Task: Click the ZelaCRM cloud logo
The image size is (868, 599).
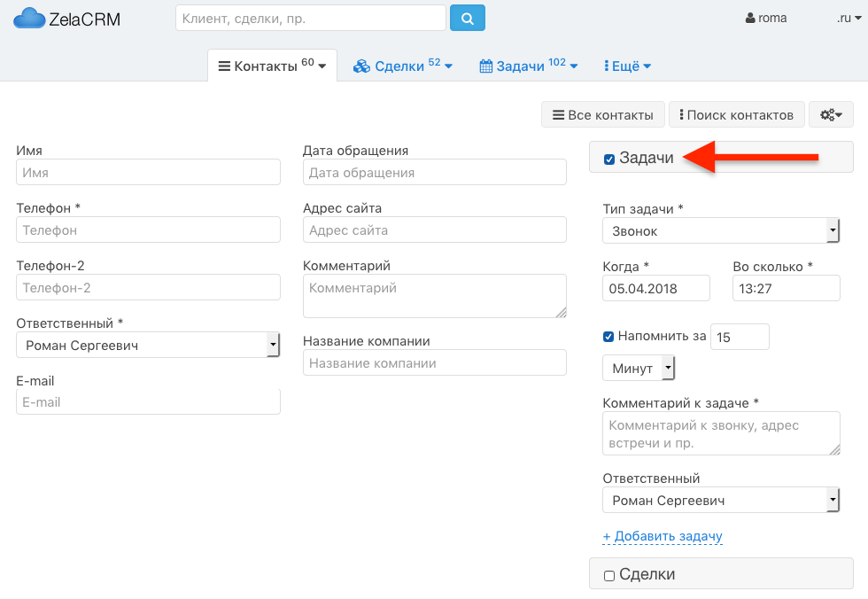Action: [28, 19]
